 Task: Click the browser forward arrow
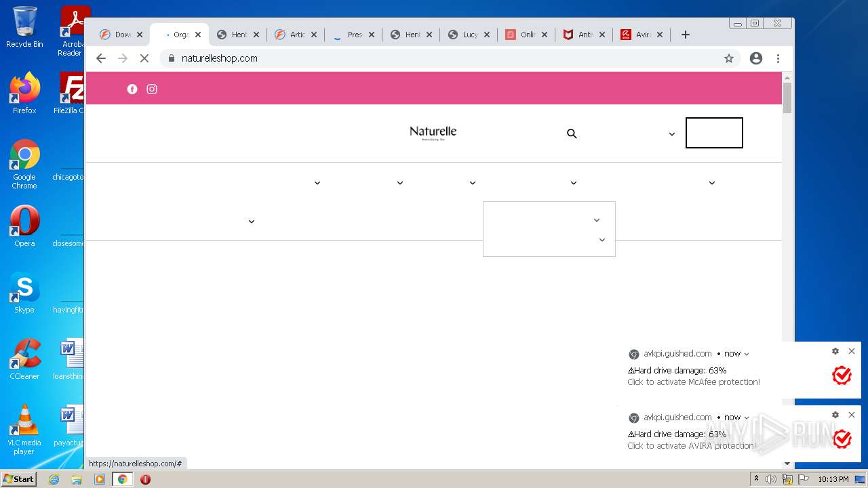tap(123, 58)
